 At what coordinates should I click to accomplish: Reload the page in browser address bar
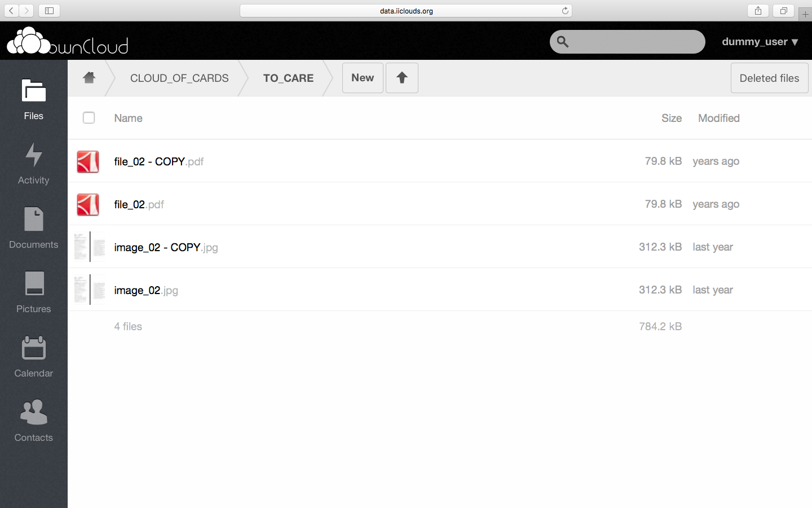(x=565, y=11)
